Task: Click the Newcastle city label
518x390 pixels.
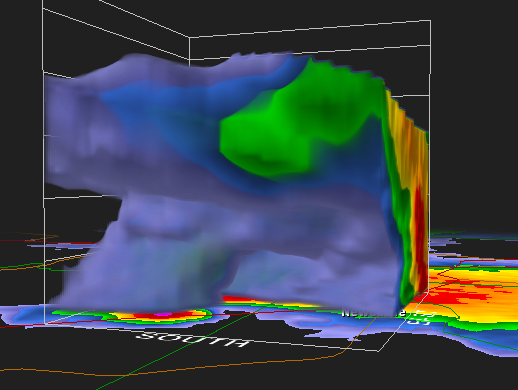Action: point(374,313)
